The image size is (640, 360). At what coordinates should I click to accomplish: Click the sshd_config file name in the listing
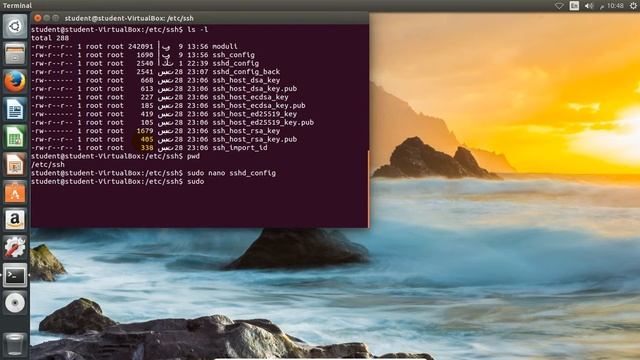click(236, 63)
